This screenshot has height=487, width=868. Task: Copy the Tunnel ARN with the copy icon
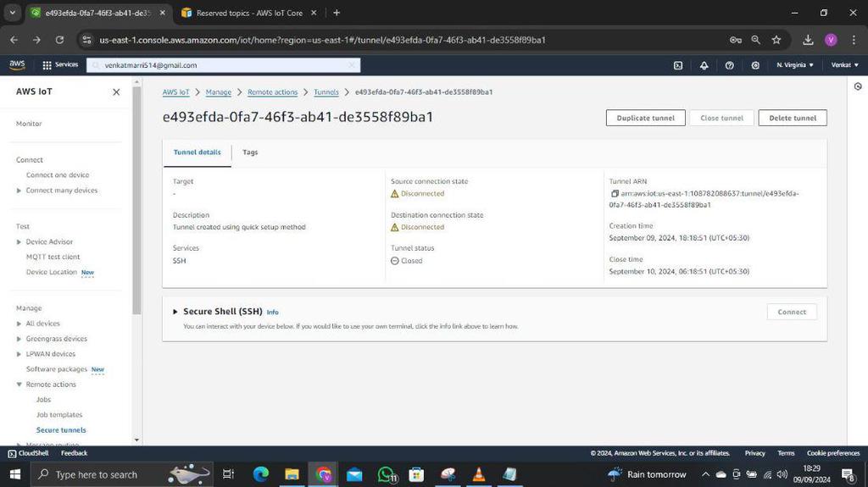point(614,194)
